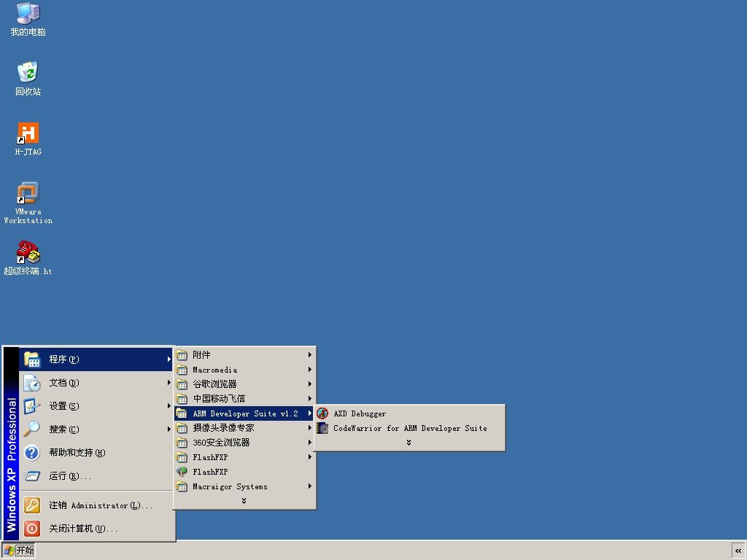This screenshot has width=747, height=560.
Task: Click the CodeWarrior gear icon
Action: point(322,428)
